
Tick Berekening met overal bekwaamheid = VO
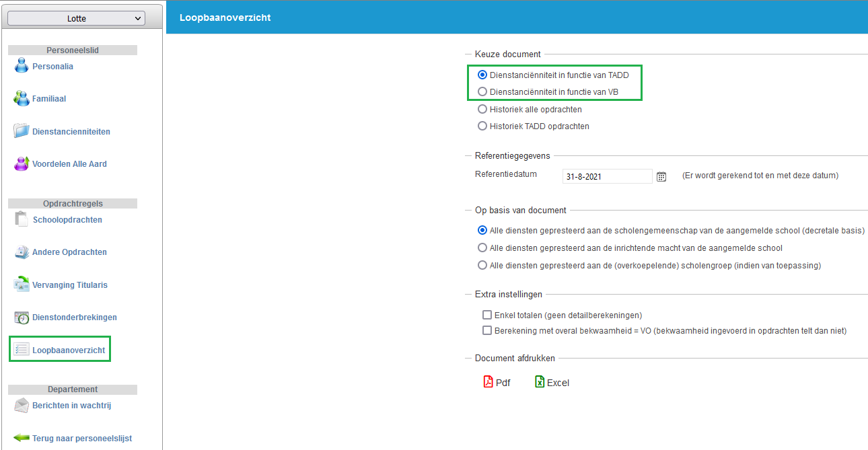click(487, 330)
